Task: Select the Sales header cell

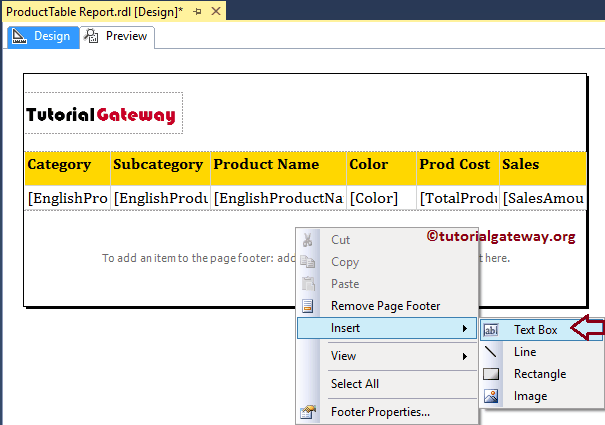Action: coord(543,168)
